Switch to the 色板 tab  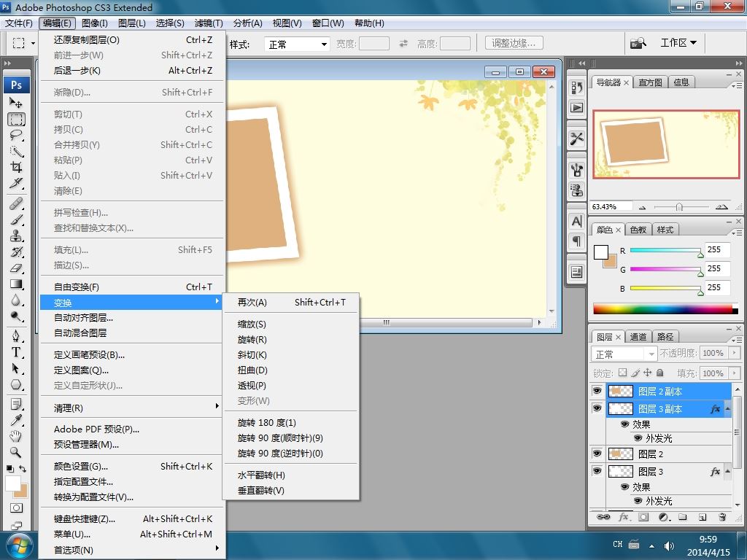coord(638,230)
